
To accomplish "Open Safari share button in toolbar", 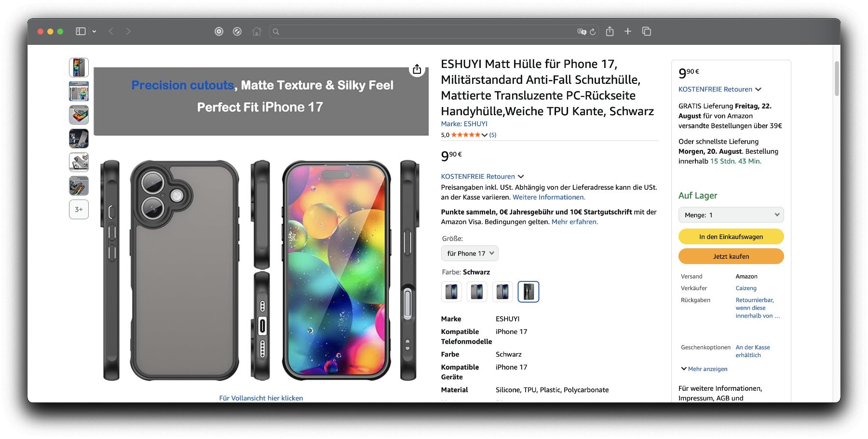I will (610, 31).
